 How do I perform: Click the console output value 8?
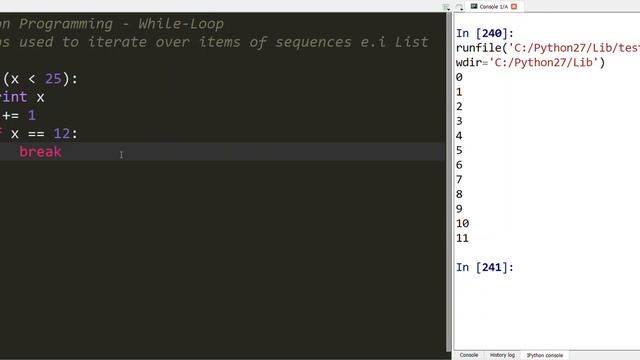(459, 194)
